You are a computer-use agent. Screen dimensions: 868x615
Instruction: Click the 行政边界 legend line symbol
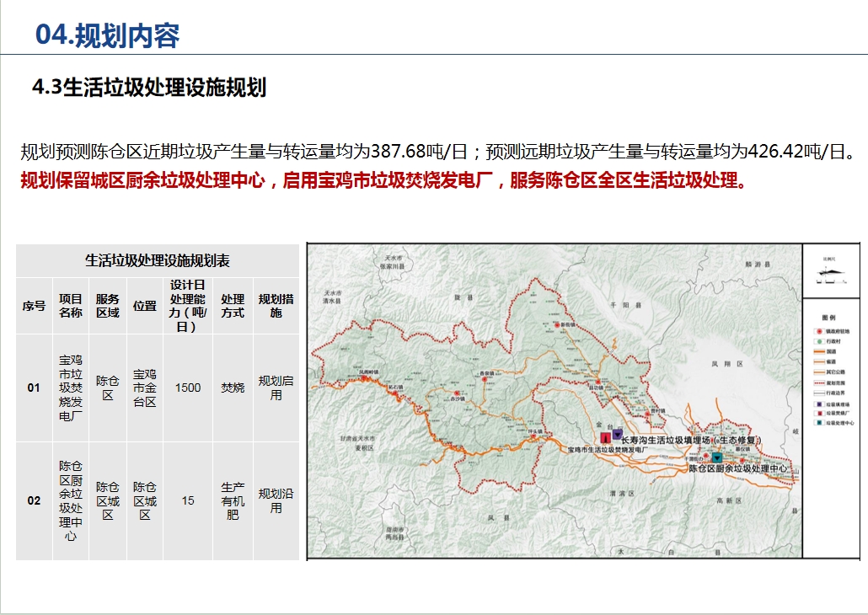pyautogui.click(x=819, y=393)
